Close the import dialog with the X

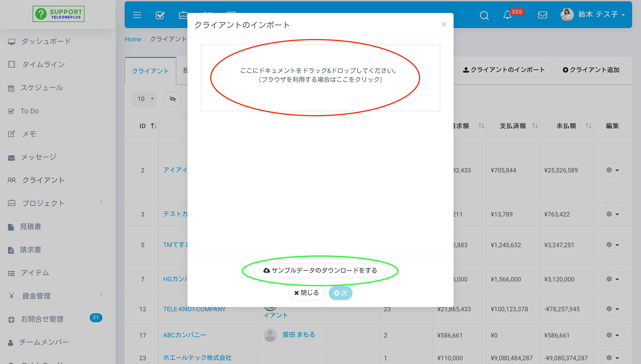pyautogui.click(x=444, y=24)
